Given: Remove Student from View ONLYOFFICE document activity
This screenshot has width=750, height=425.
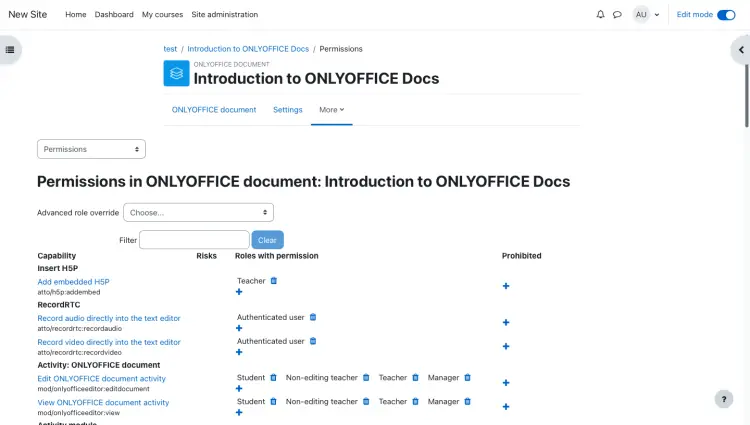Looking at the screenshot, I should pos(273,401).
